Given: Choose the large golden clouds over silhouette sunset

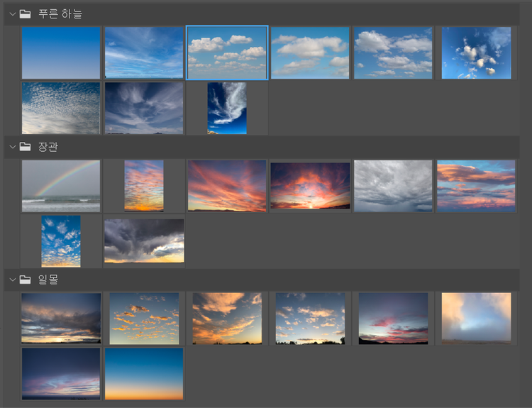Looking at the screenshot, I should coord(227,319).
